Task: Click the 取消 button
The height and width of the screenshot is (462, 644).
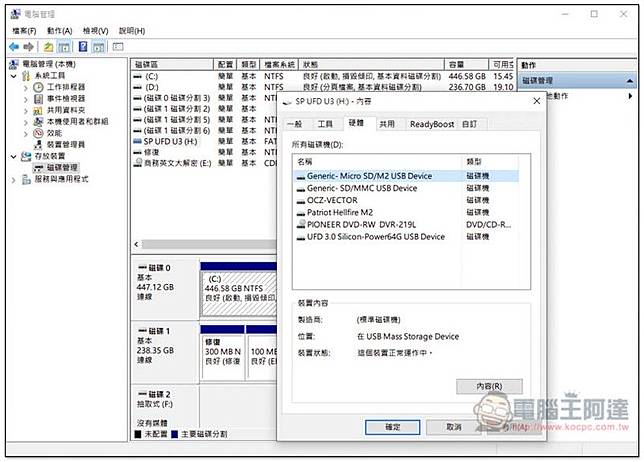Action: (x=453, y=427)
